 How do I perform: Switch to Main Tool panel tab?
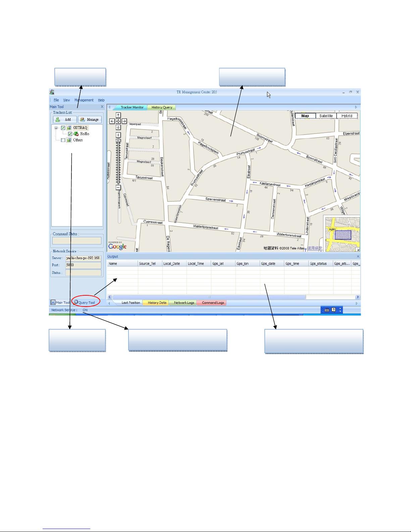[x=61, y=302]
